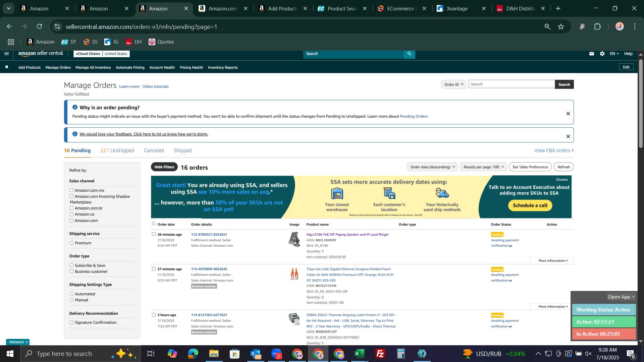Open Account Health in the nav bar
This screenshot has height=362, width=644.
[x=162, y=67]
